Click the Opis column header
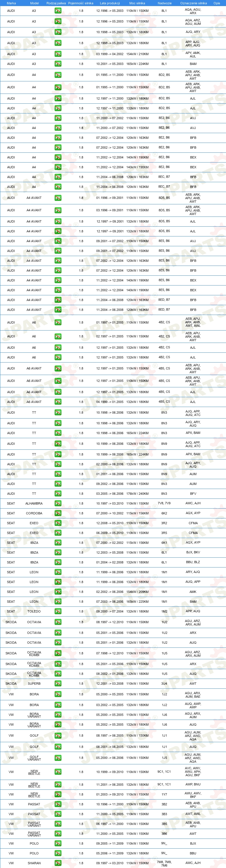 point(216,3)
